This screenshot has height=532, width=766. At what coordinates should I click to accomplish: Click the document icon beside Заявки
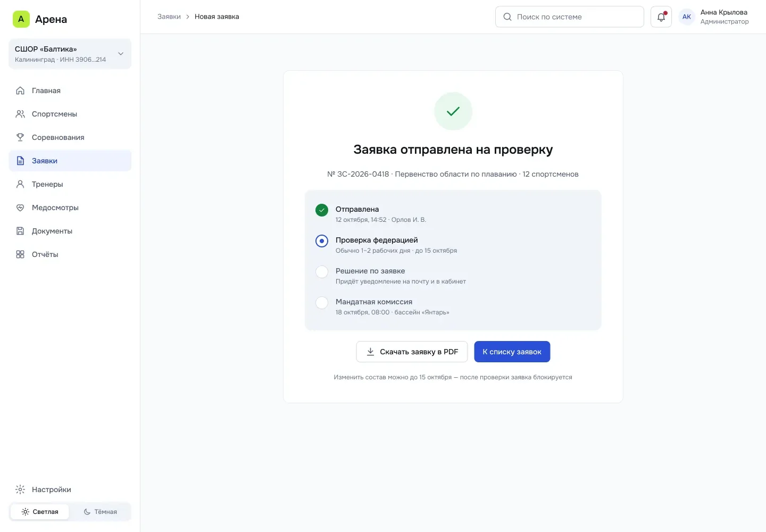click(x=20, y=161)
